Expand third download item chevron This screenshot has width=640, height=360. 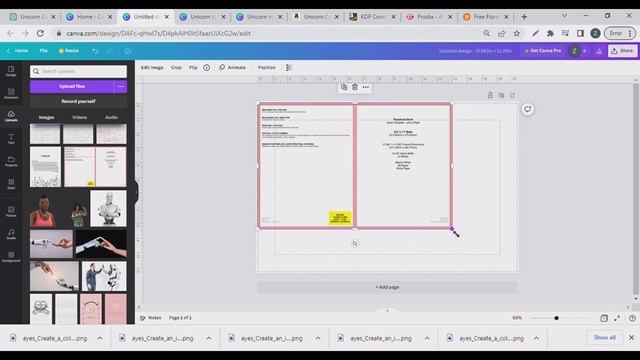click(318, 338)
